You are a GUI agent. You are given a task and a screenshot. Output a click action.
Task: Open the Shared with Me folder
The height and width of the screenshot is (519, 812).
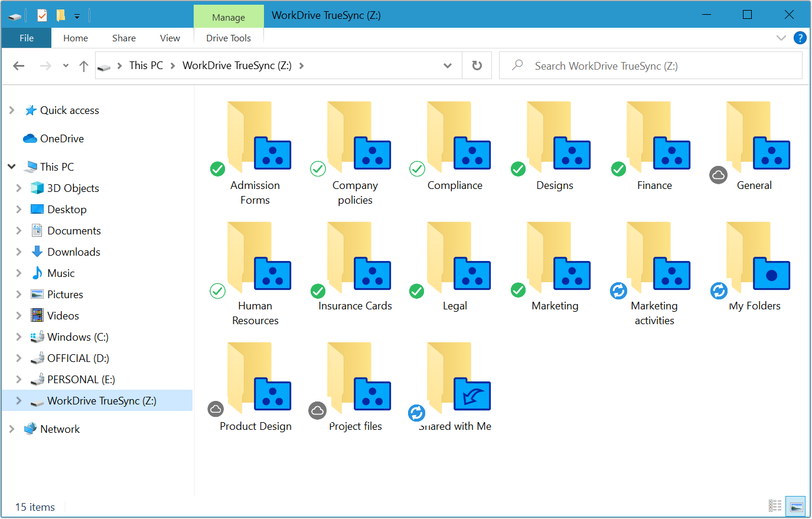point(454,385)
